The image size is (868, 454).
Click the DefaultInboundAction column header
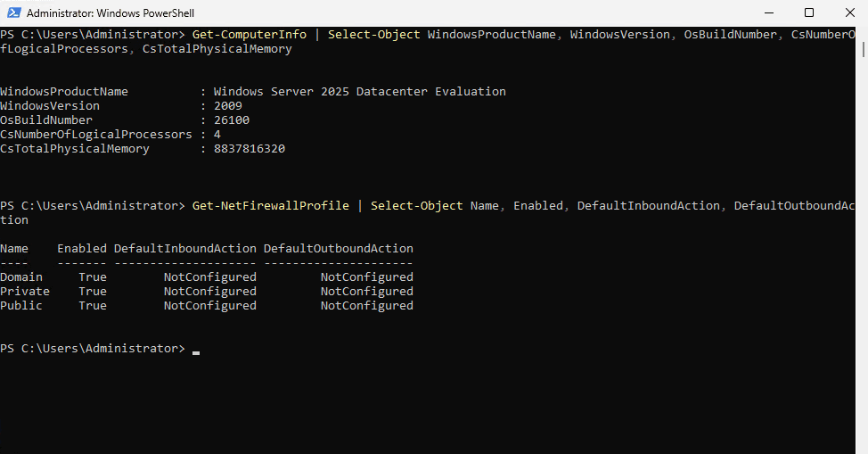coord(185,248)
